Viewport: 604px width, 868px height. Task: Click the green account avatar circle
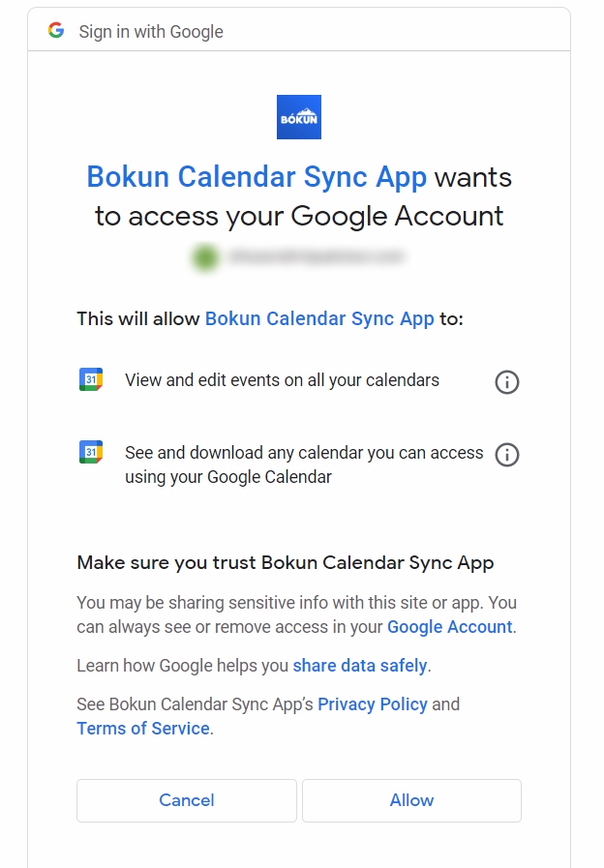click(205, 257)
